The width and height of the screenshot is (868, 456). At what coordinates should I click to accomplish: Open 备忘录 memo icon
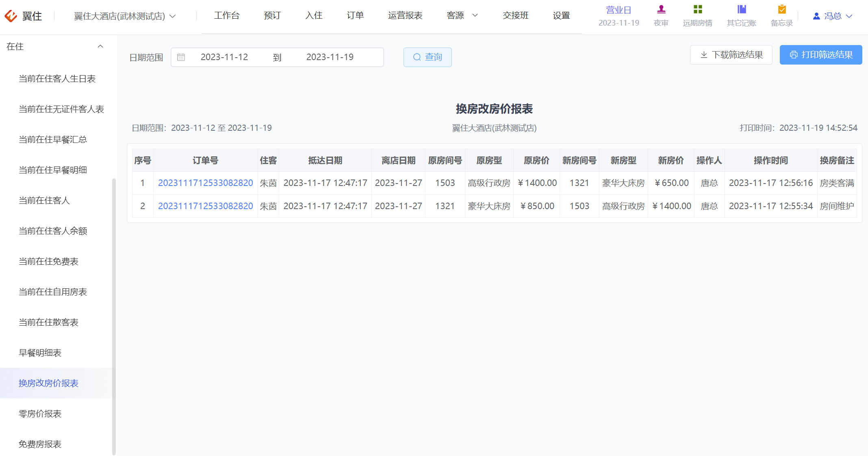click(x=782, y=9)
